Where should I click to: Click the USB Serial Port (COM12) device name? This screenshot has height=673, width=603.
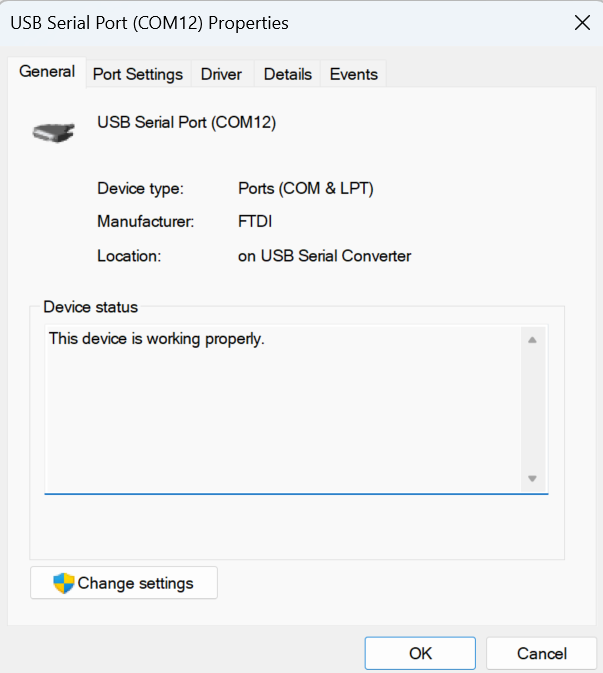tap(186, 123)
